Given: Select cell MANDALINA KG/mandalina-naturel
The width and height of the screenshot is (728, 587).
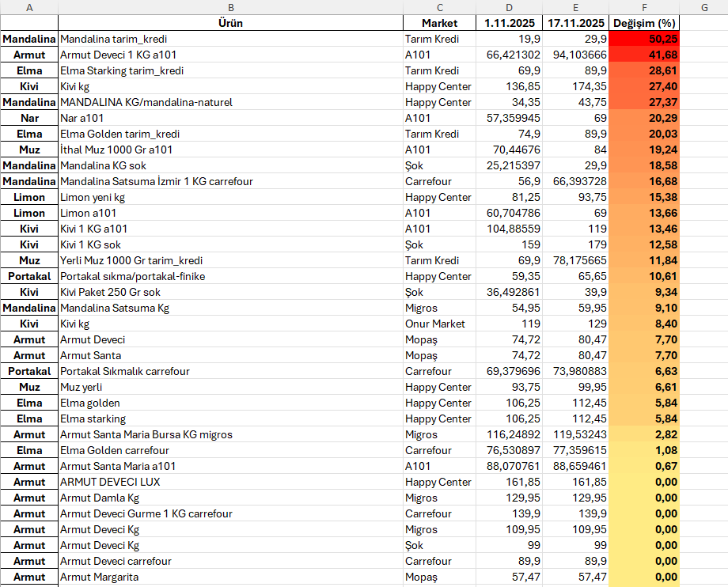Looking at the screenshot, I should (x=231, y=102).
